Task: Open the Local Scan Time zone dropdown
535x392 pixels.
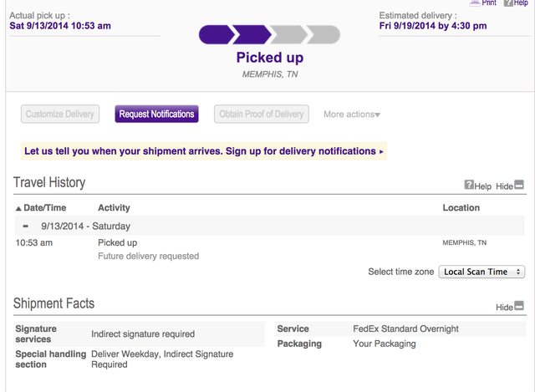Action: (481, 272)
